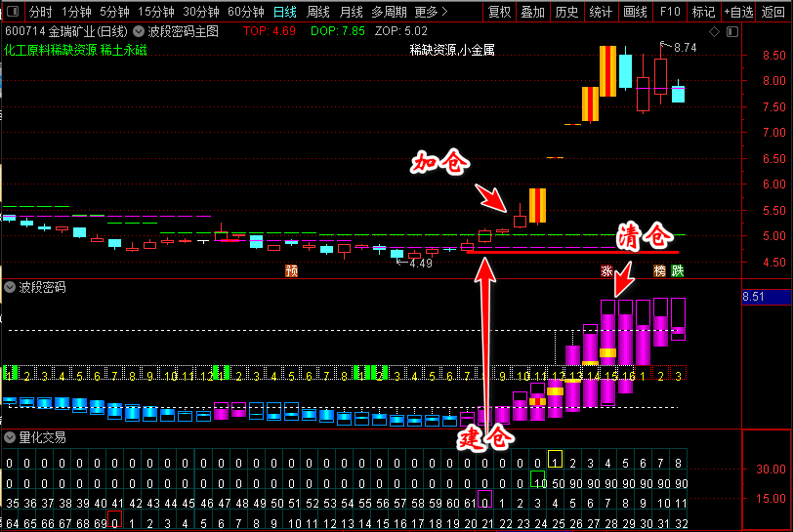Image resolution: width=793 pixels, height=532 pixels.
Task: Switch to 周线 weekly chart
Action: 318,12
